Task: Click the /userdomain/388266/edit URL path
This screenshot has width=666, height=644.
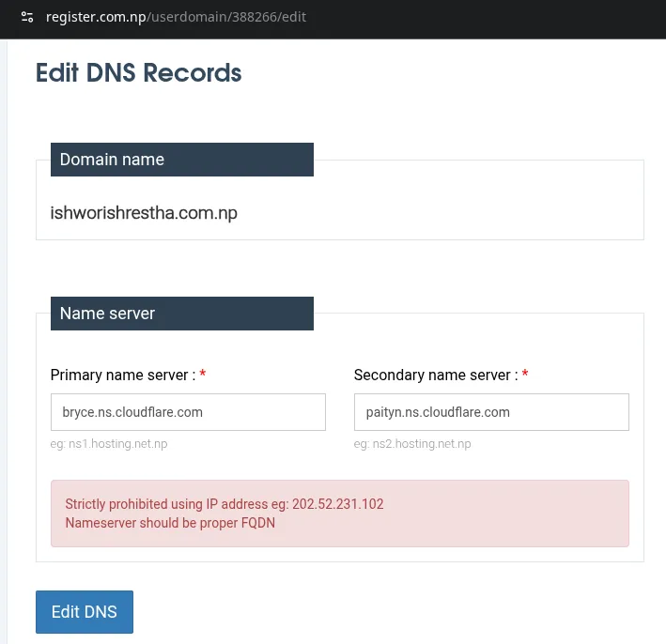Action: click(x=225, y=17)
